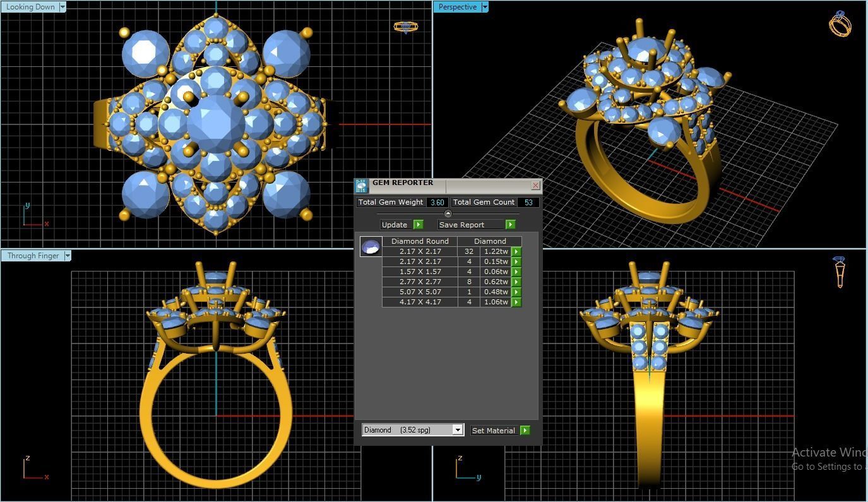Image resolution: width=868 pixels, height=502 pixels.
Task: Select the 2.77 X 2.77 gem size cell
Action: 420,282
